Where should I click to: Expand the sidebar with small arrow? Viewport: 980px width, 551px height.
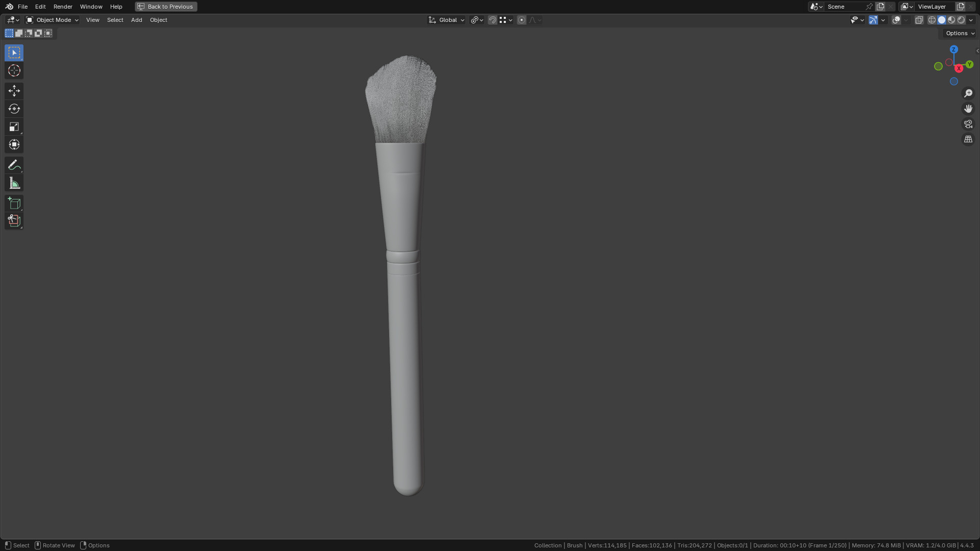pos(977,51)
